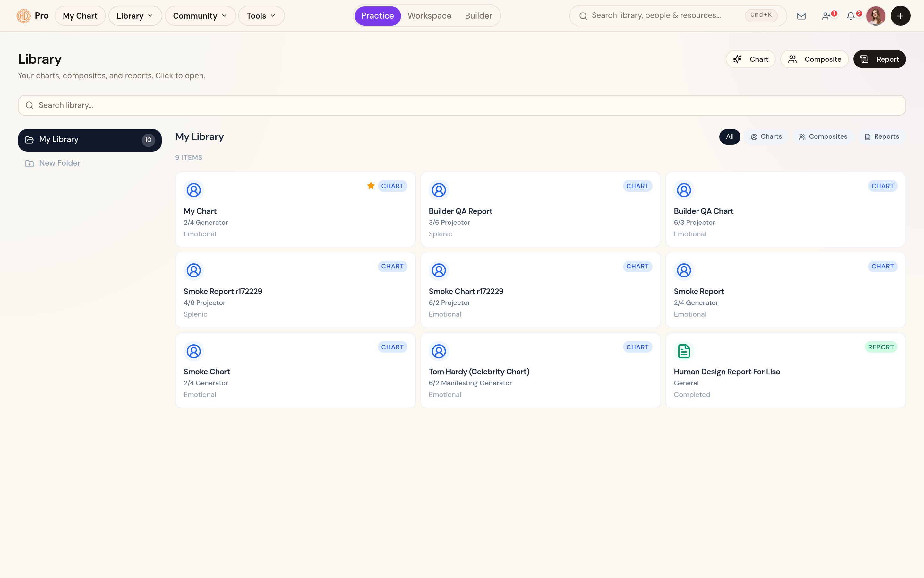Filter library by Reports
The width and height of the screenshot is (924, 578).
click(882, 136)
